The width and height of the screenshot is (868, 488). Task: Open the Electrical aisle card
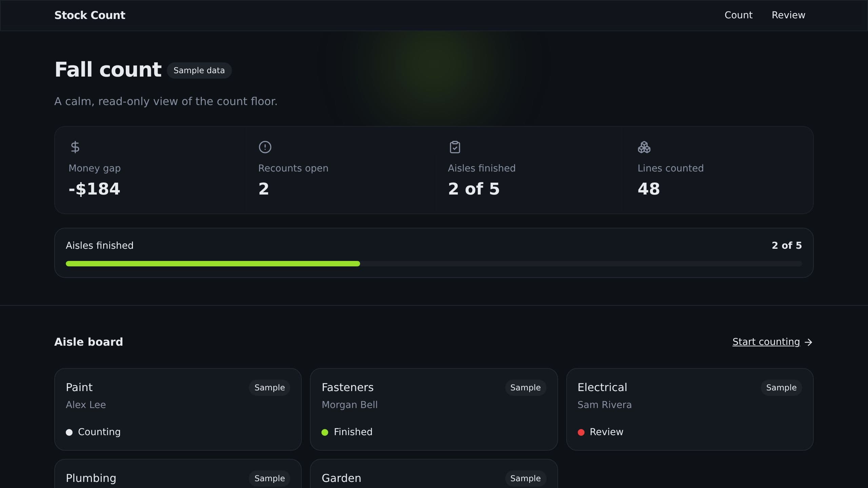pyautogui.click(x=690, y=409)
